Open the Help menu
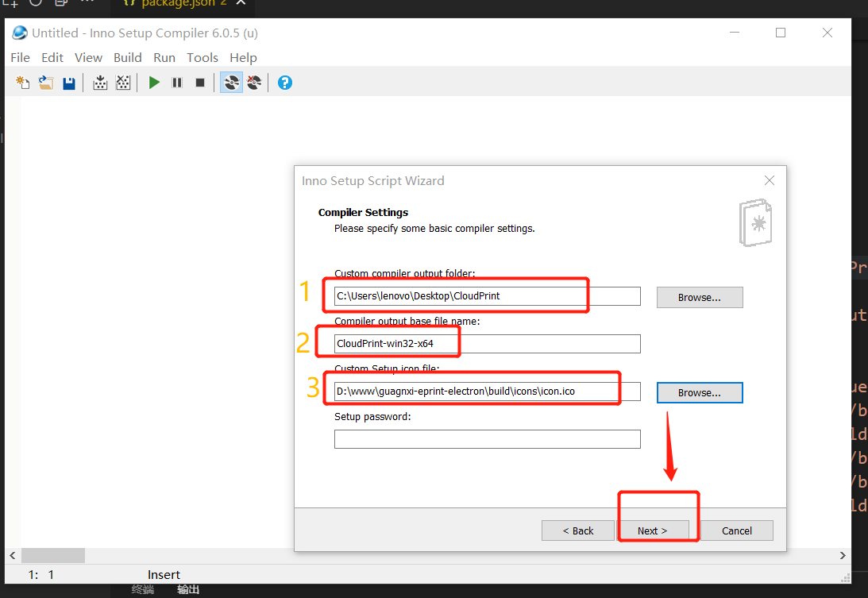 pyautogui.click(x=243, y=58)
